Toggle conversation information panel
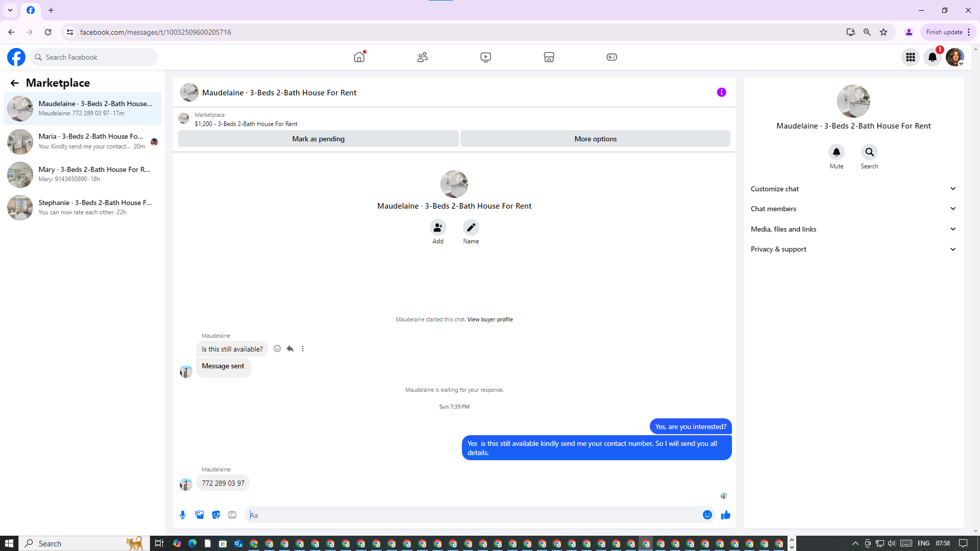The width and height of the screenshot is (980, 551). (721, 92)
